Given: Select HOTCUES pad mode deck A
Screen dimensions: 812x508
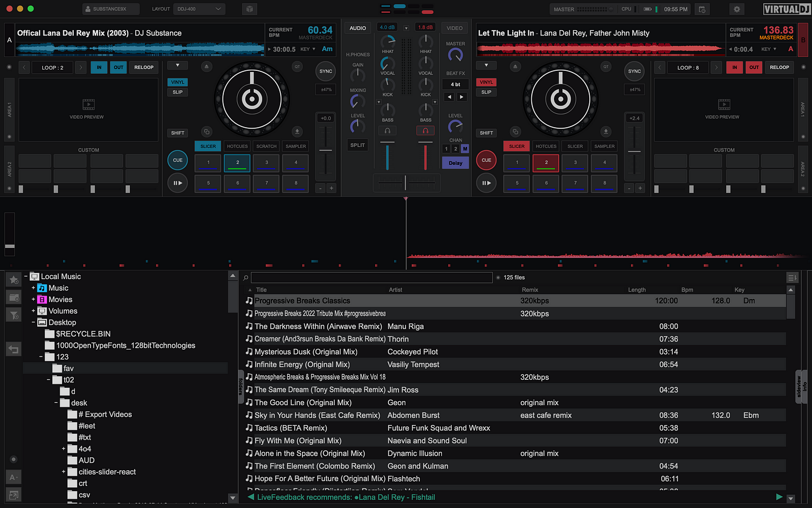Looking at the screenshot, I should click(x=237, y=146).
